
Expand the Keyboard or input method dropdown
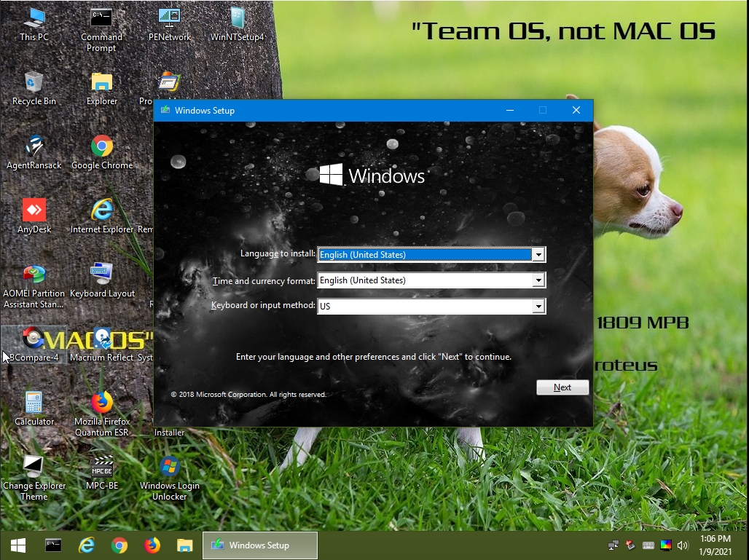click(538, 306)
